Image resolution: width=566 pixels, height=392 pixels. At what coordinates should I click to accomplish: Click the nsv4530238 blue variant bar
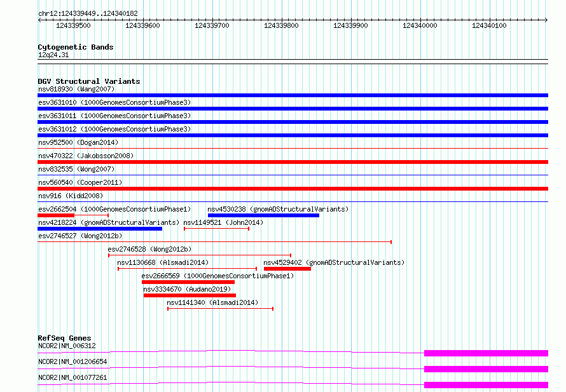(263, 215)
